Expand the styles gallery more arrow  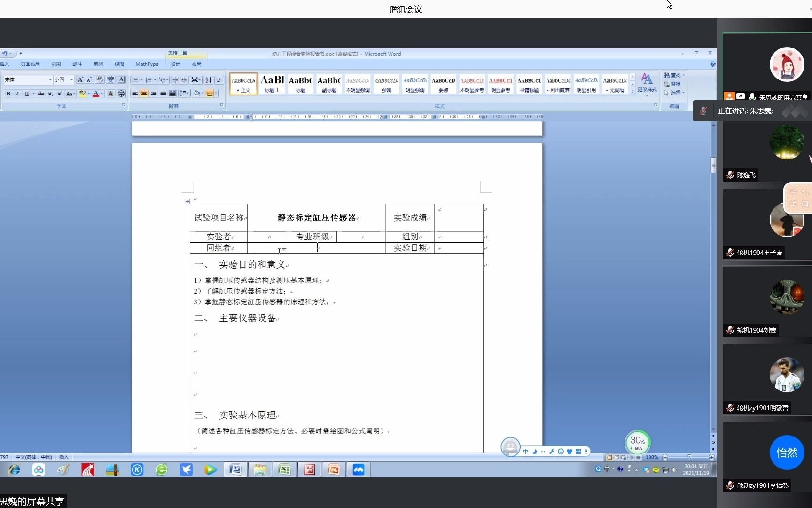click(x=632, y=92)
